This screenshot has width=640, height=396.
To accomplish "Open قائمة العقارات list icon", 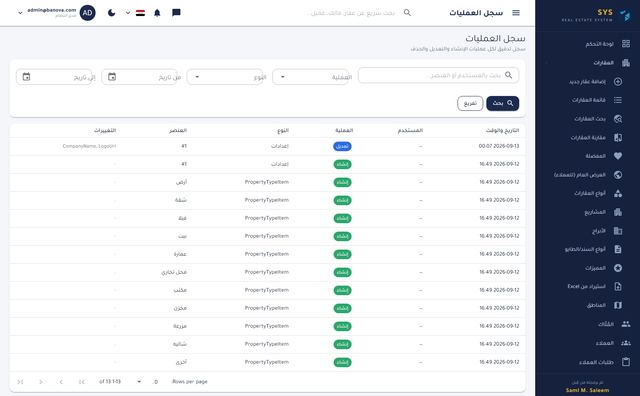I will coord(618,100).
